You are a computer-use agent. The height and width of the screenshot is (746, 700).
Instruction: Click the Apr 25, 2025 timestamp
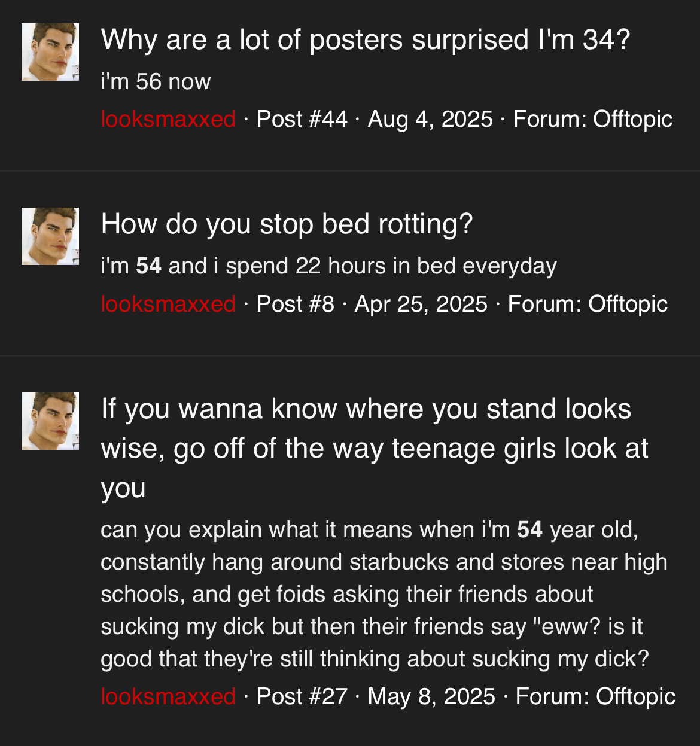click(421, 304)
